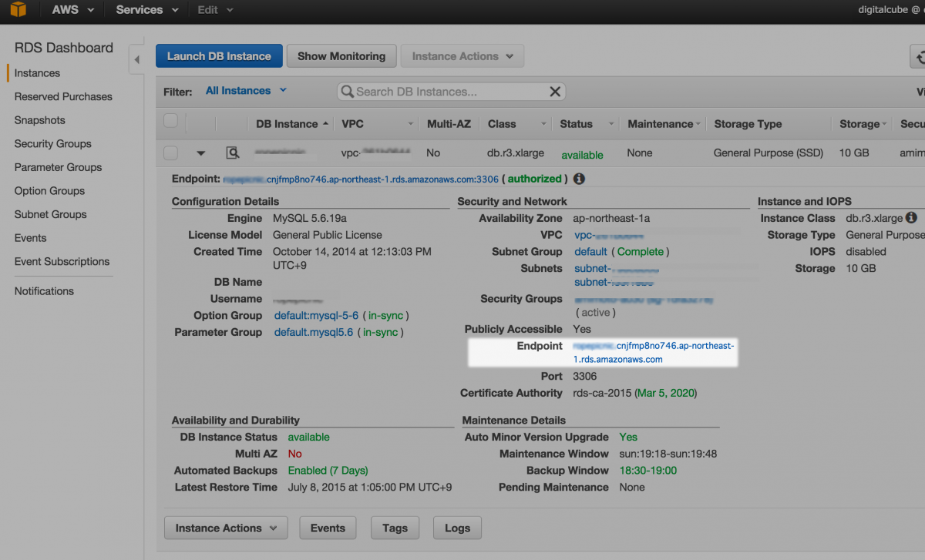Clear the search field using the X icon
This screenshot has width=925, height=560.
pos(554,91)
